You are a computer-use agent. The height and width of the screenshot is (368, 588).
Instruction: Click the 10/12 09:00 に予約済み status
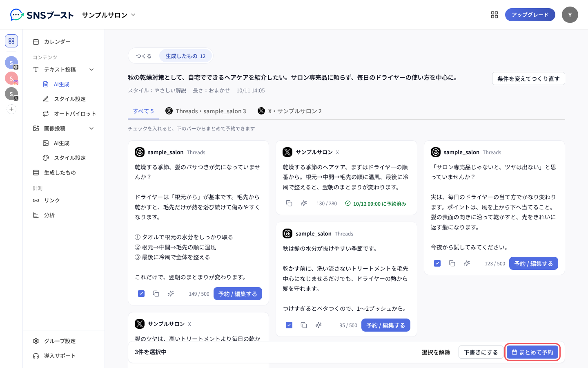pyautogui.click(x=376, y=204)
